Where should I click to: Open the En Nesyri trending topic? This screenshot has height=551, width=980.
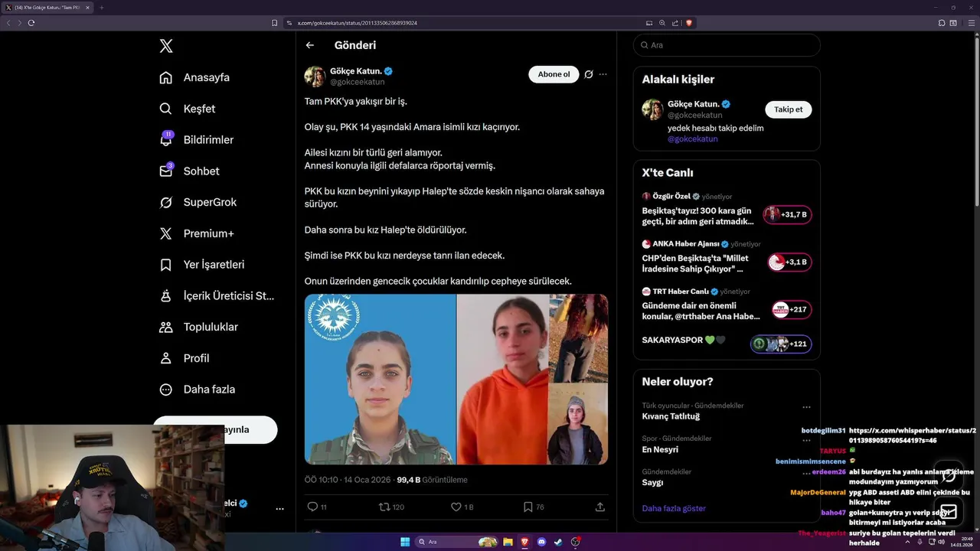(x=660, y=449)
